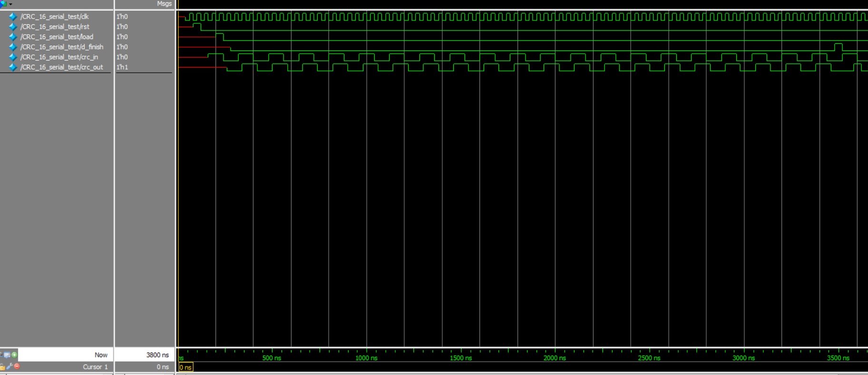
Task: Select the Cursor 1 label
Action: [x=95, y=367]
